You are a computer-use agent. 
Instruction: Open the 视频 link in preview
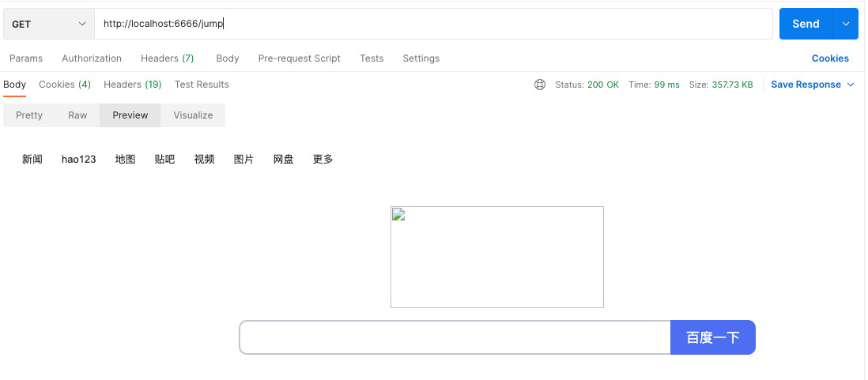pos(204,160)
